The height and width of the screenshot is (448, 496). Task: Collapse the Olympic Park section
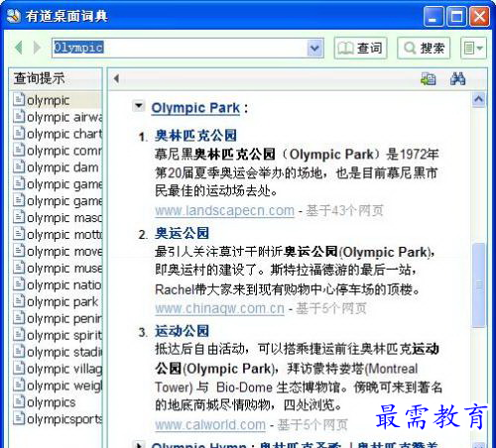pyautogui.click(x=139, y=106)
